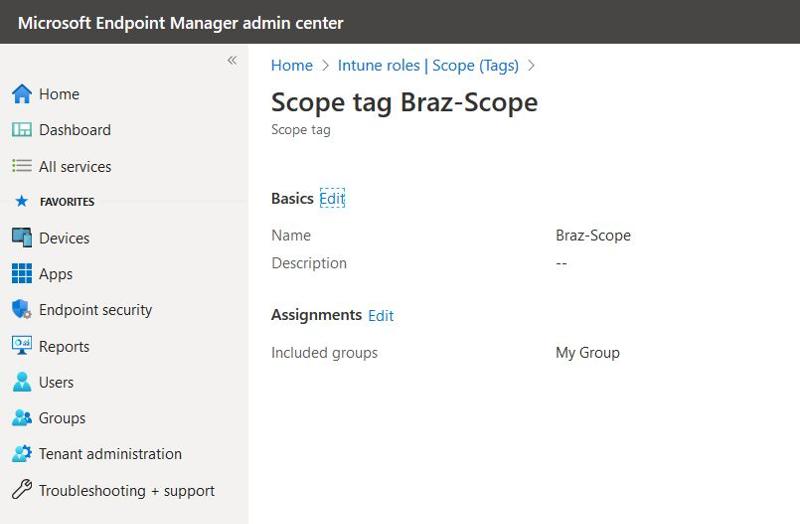This screenshot has height=524, width=800.
Task: Click the FAVORITES section label
Action: [67, 202]
